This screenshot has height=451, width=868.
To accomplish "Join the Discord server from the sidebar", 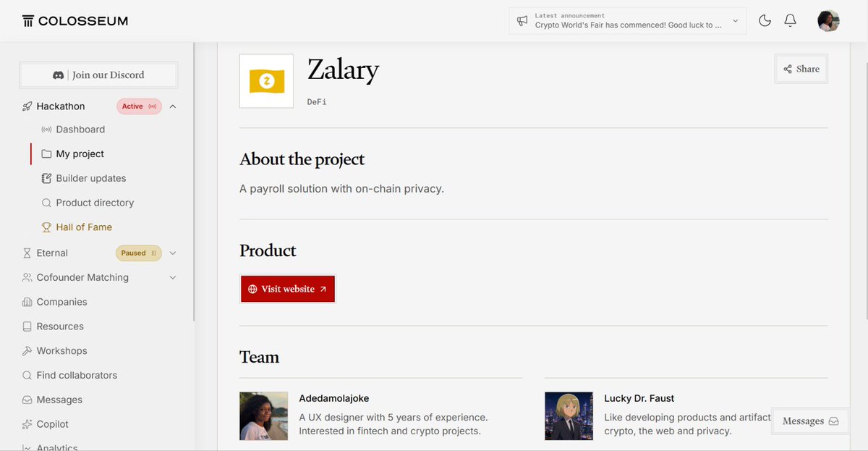I will [98, 75].
